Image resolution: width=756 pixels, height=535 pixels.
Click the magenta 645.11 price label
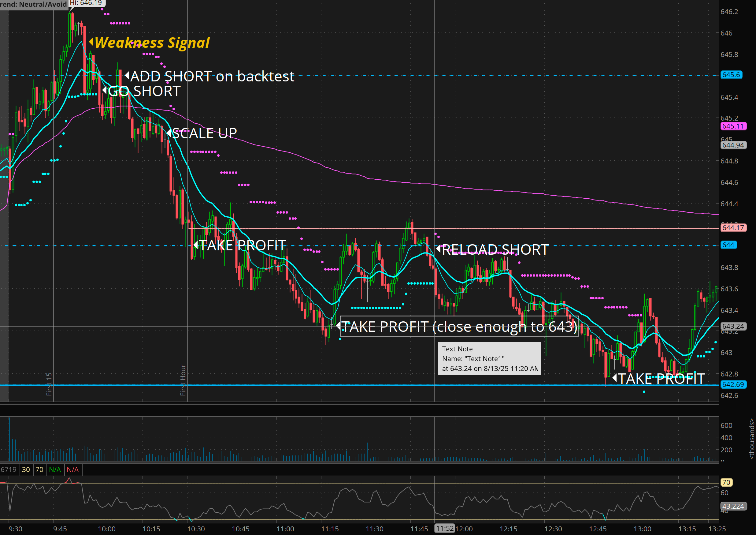tap(733, 126)
